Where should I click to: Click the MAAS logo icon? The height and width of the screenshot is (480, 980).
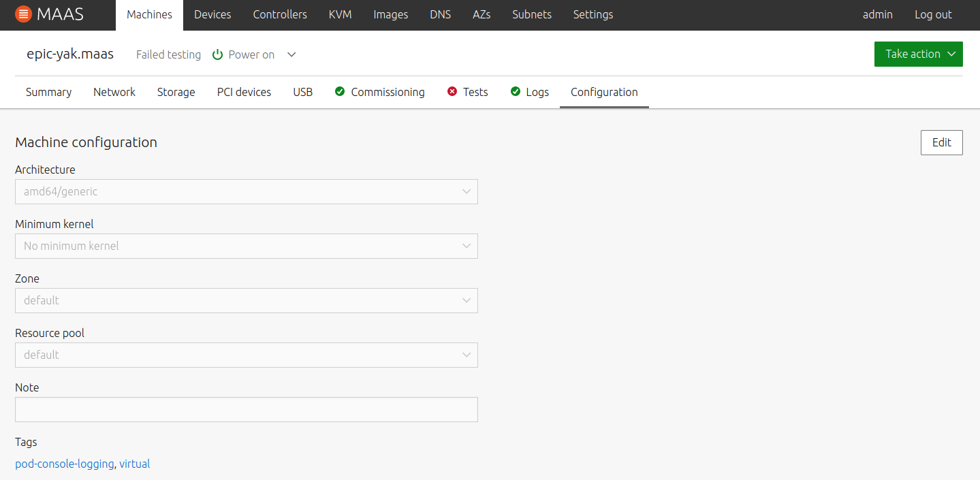point(23,14)
